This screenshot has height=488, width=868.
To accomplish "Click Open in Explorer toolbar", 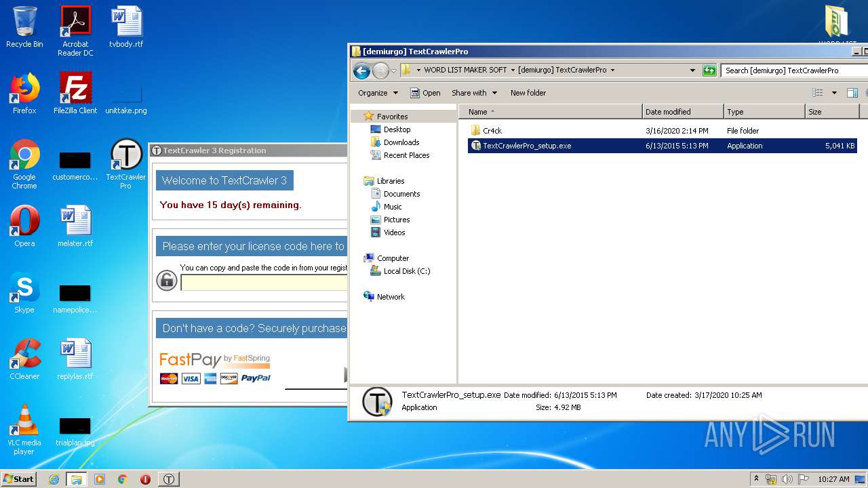I will [425, 93].
